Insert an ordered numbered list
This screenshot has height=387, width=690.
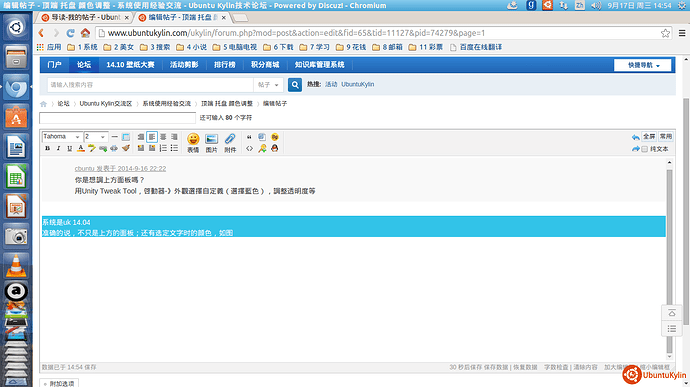(163, 148)
